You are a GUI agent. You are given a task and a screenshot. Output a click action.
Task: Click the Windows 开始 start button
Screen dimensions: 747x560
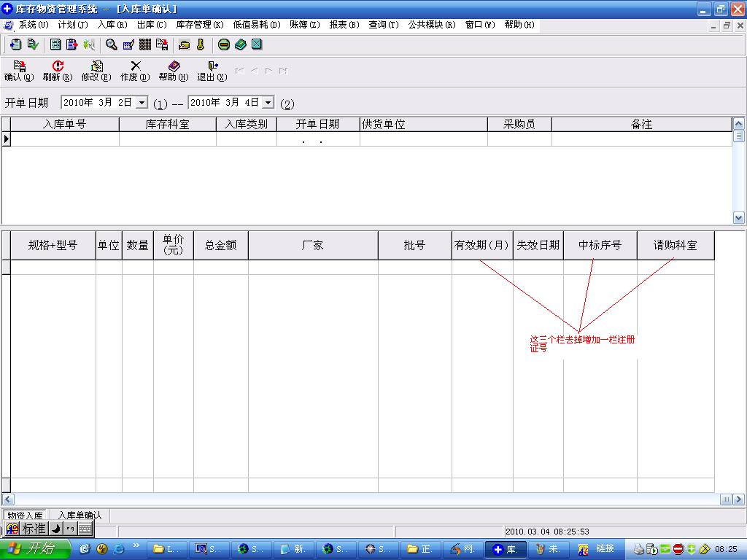click(x=35, y=549)
